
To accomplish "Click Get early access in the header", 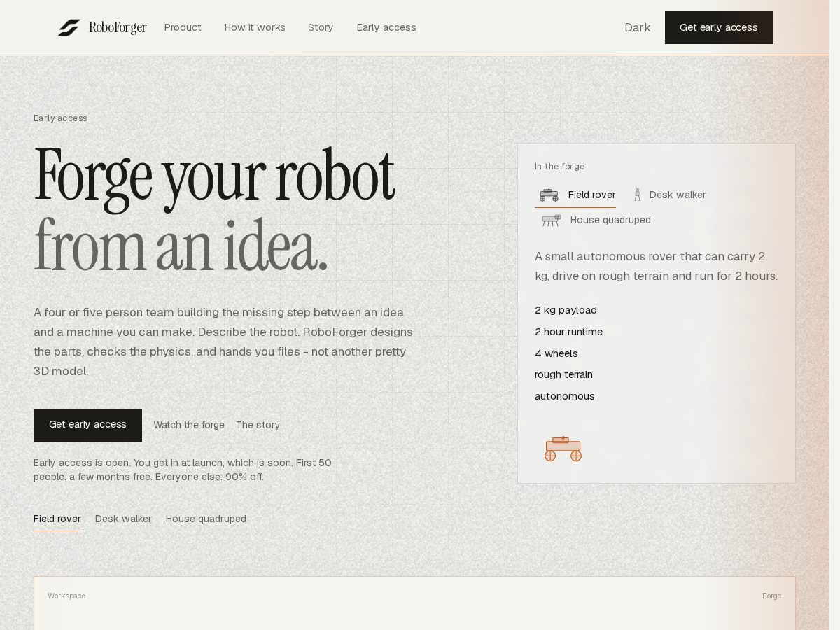I will click(719, 27).
